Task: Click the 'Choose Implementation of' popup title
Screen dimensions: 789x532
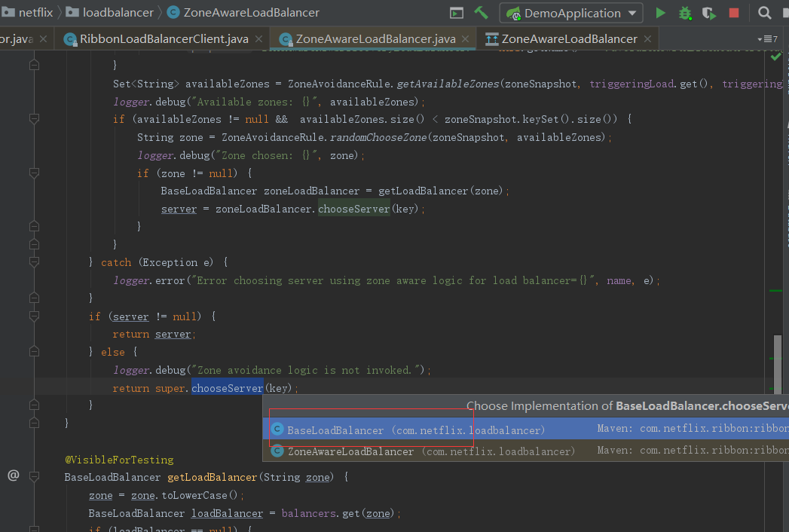Action: click(628, 405)
